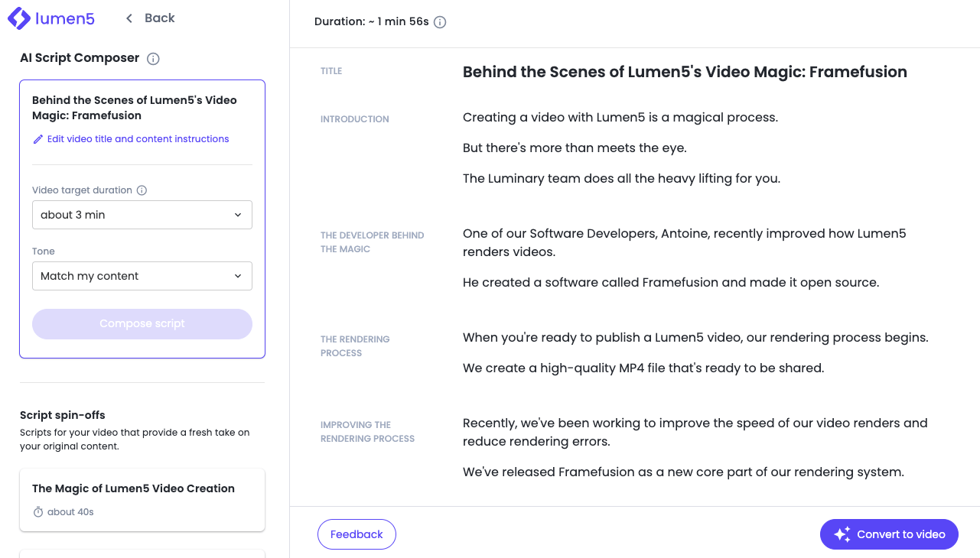Image resolution: width=980 pixels, height=558 pixels.
Task: Click the script title in the composer card
Action: tap(135, 108)
